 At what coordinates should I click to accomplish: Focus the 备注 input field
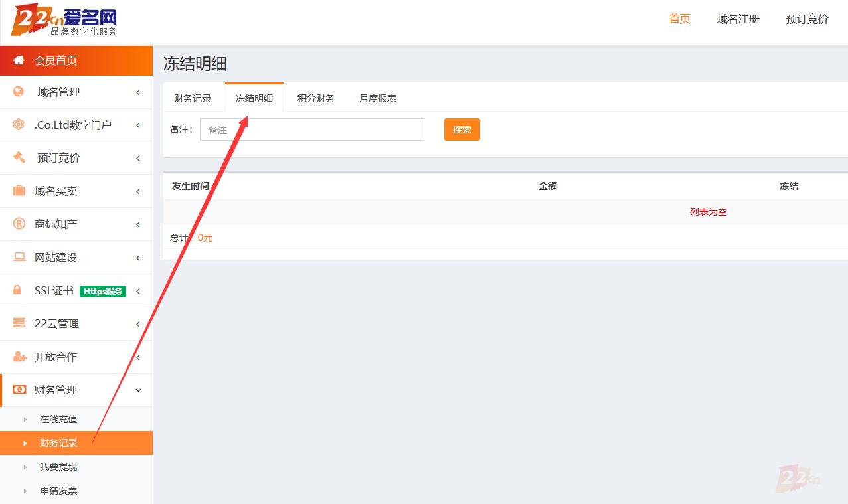click(x=312, y=129)
